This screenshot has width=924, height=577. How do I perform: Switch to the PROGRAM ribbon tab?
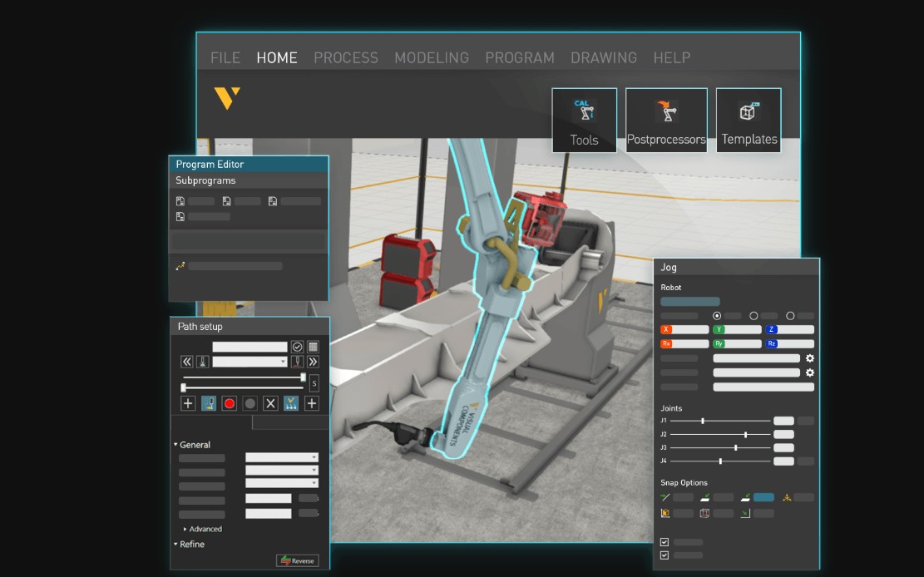point(519,57)
